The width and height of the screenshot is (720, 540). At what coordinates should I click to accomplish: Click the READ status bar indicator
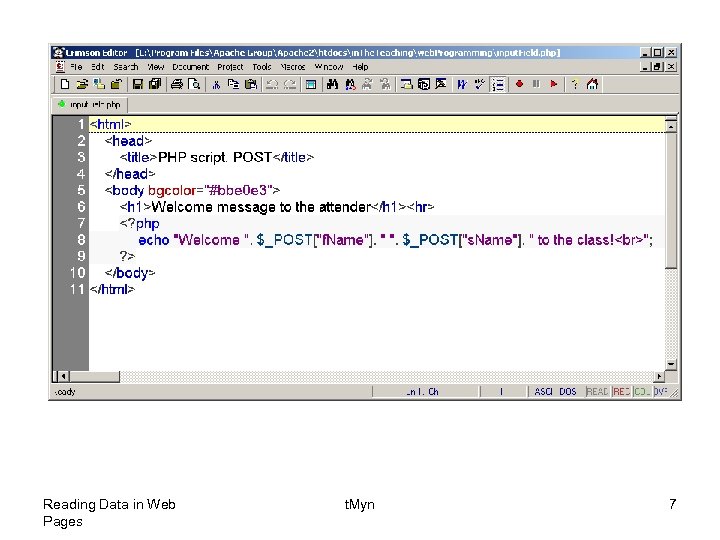pos(597,392)
